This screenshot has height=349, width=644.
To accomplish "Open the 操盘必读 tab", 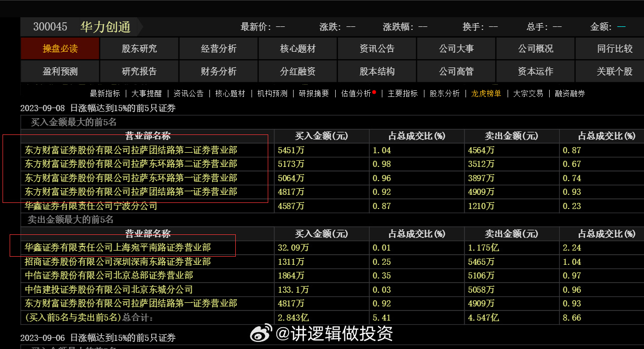I will point(60,49).
